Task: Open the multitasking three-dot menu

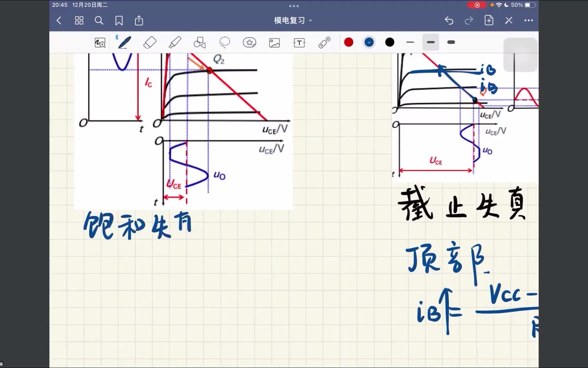Action: (294, 6)
